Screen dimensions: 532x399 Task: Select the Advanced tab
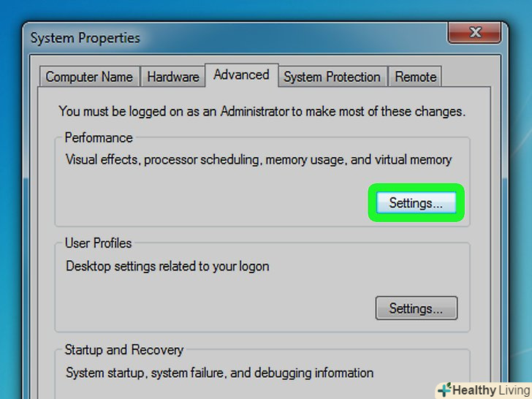[x=241, y=75]
